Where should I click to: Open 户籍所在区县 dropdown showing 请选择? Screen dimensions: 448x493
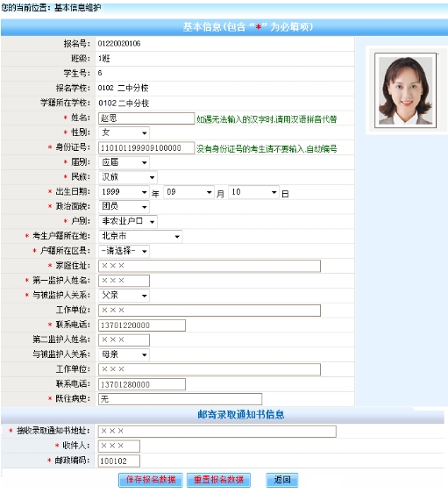coord(124,251)
